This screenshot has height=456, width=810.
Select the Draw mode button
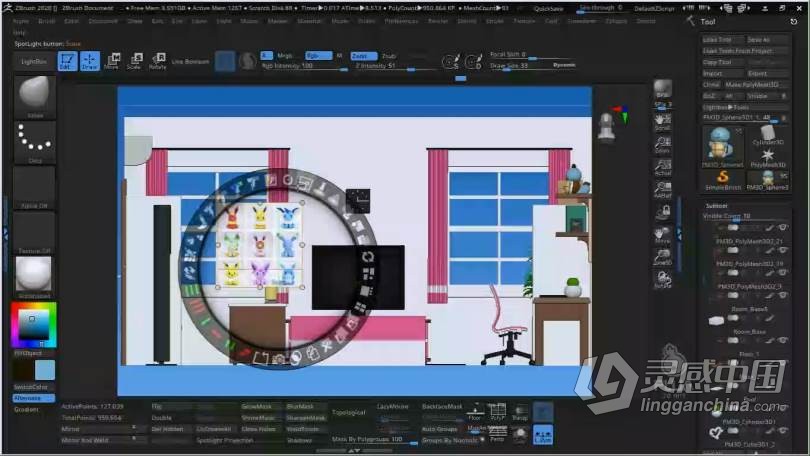click(x=89, y=61)
